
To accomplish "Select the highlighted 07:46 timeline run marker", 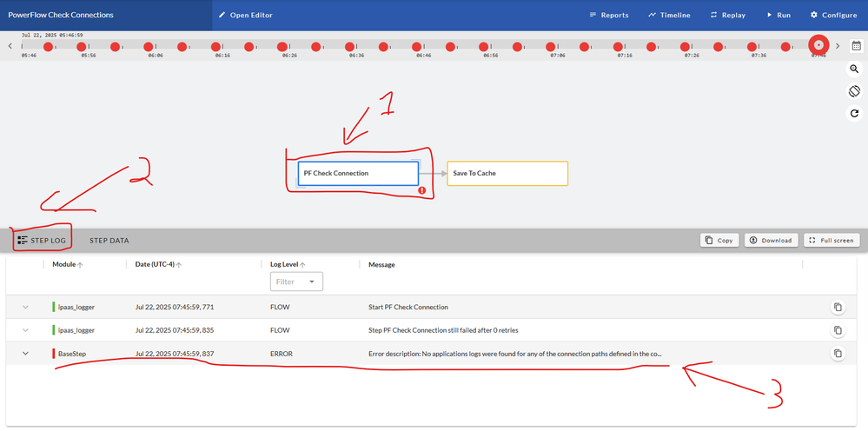I will 818,45.
